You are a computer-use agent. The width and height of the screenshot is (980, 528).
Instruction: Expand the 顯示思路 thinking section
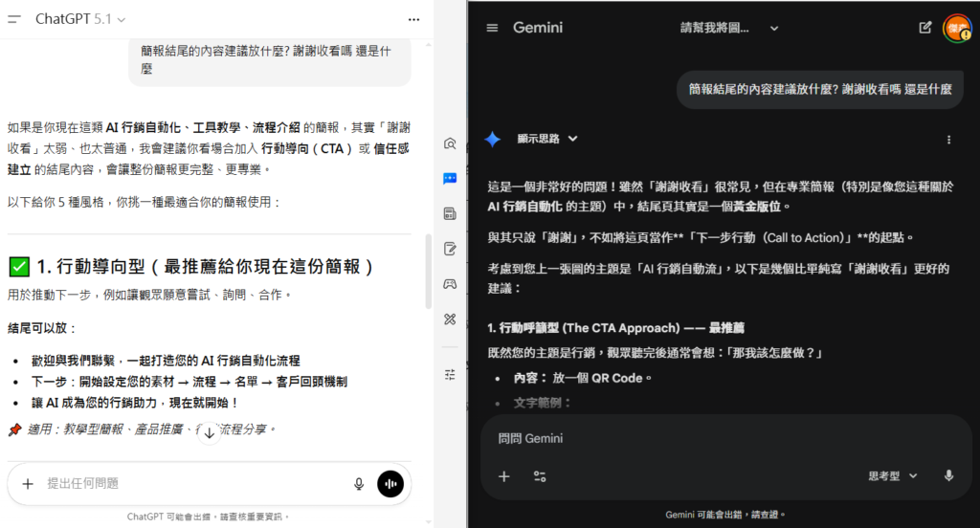pyautogui.click(x=547, y=139)
